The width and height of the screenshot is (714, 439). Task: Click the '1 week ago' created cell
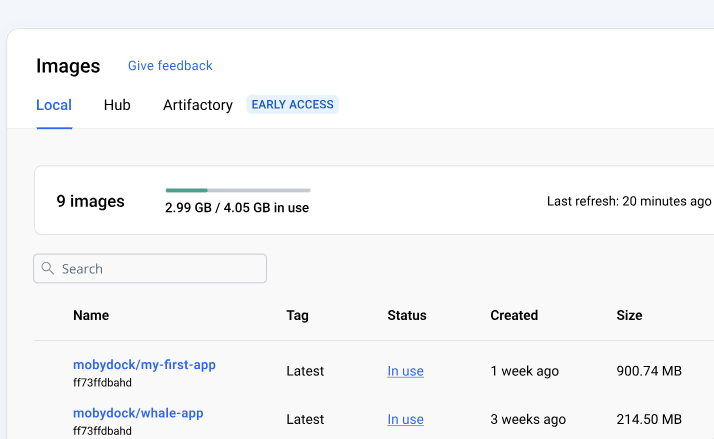525,371
